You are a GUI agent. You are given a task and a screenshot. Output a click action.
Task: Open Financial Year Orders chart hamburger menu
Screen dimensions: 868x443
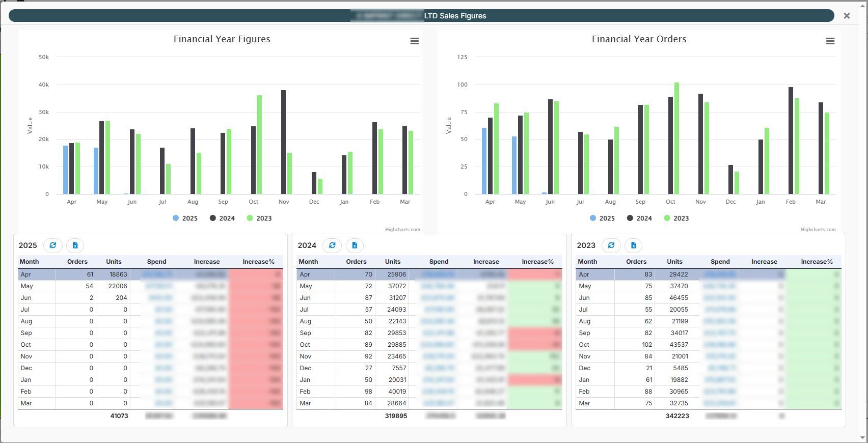(x=830, y=41)
